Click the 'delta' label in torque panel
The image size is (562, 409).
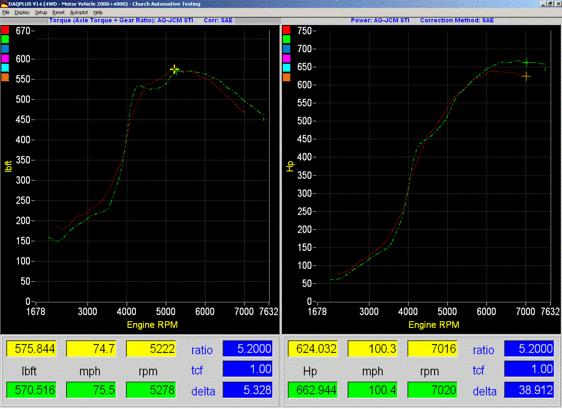tap(203, 391)
